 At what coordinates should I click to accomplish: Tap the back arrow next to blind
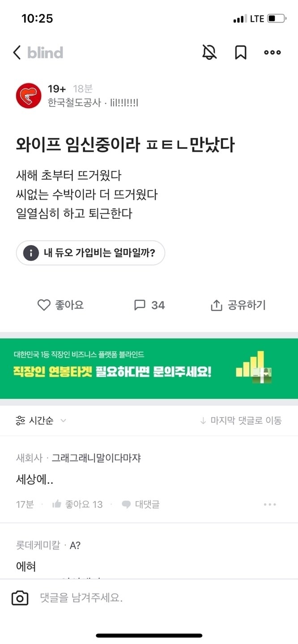click(x=17, y=53)
